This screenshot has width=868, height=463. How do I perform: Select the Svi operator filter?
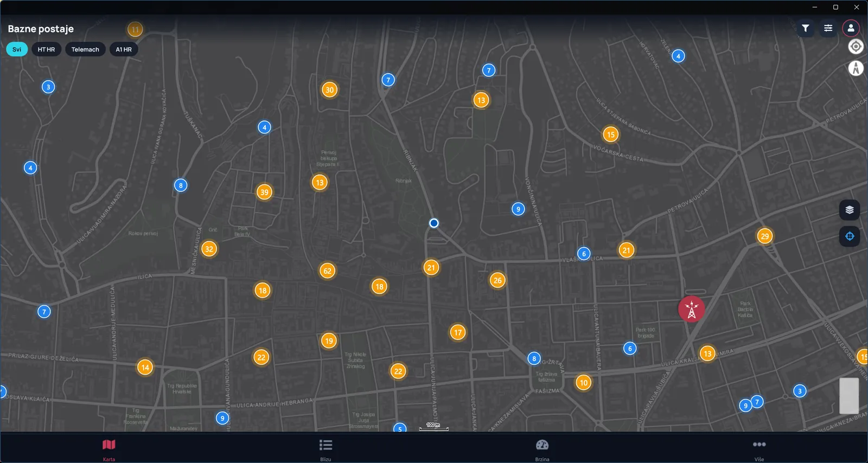(17, 49)
